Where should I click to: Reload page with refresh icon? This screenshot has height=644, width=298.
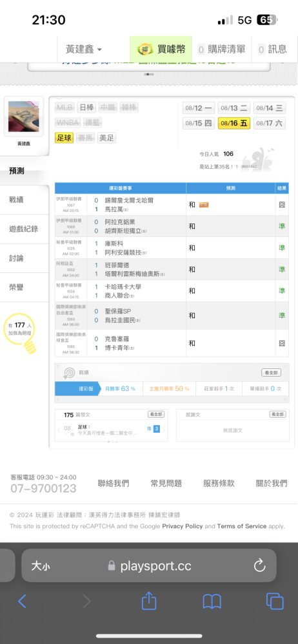(260, 566)
